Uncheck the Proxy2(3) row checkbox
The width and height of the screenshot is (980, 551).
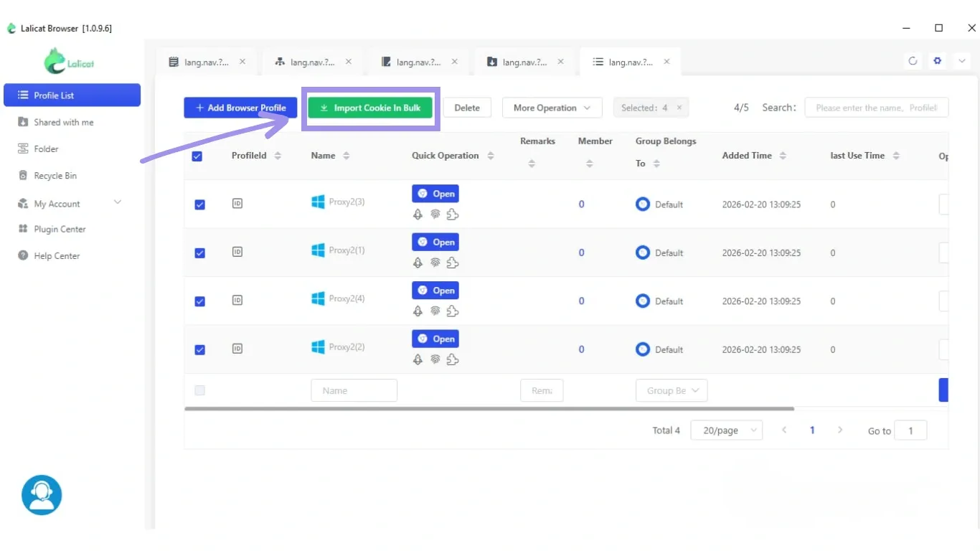[199, 204]
